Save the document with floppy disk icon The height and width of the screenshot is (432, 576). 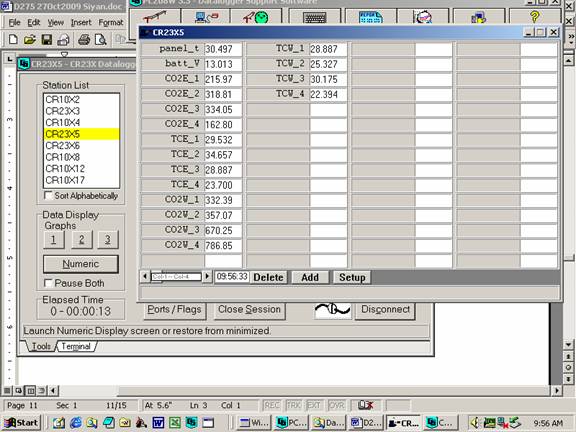(x=47, y=39)
